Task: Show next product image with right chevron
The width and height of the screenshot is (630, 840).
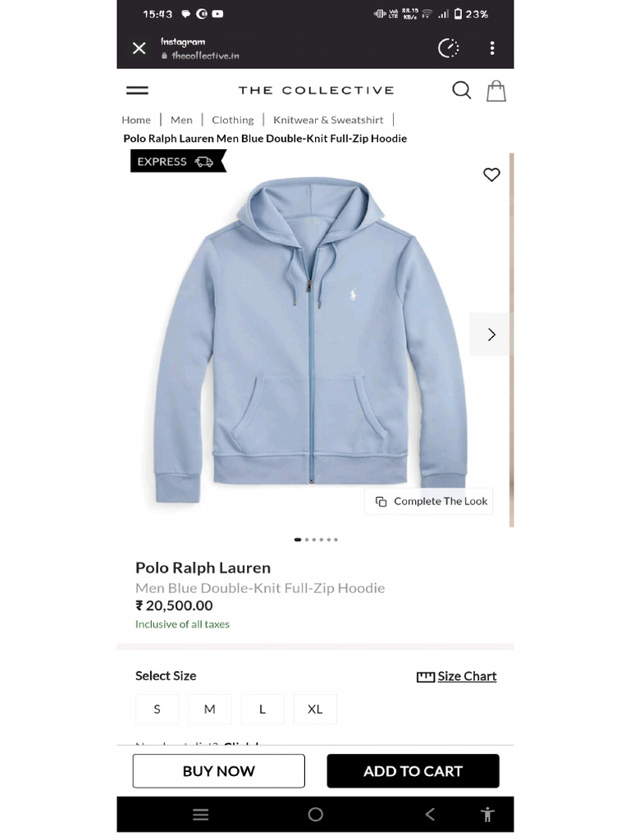Action: coord(491,335)
